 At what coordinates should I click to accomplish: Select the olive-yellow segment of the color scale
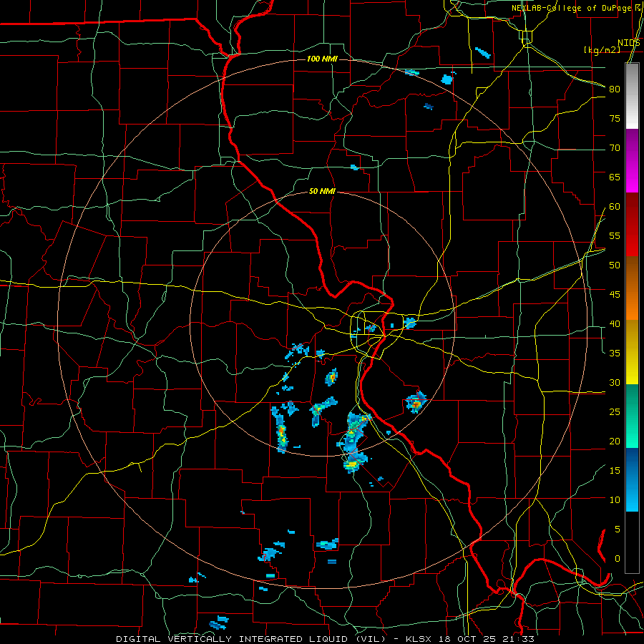click(632, 352)
